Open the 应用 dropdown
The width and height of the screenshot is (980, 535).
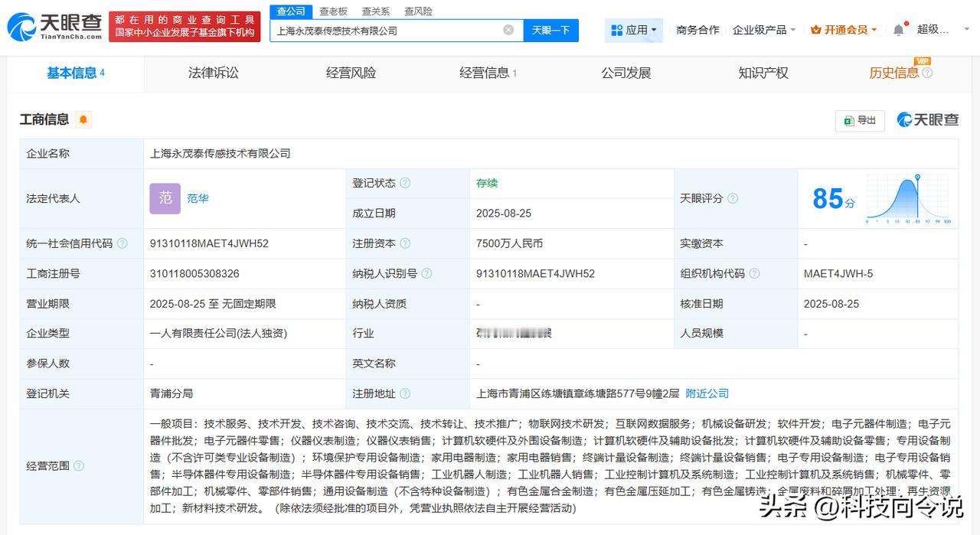coord(634,30)
